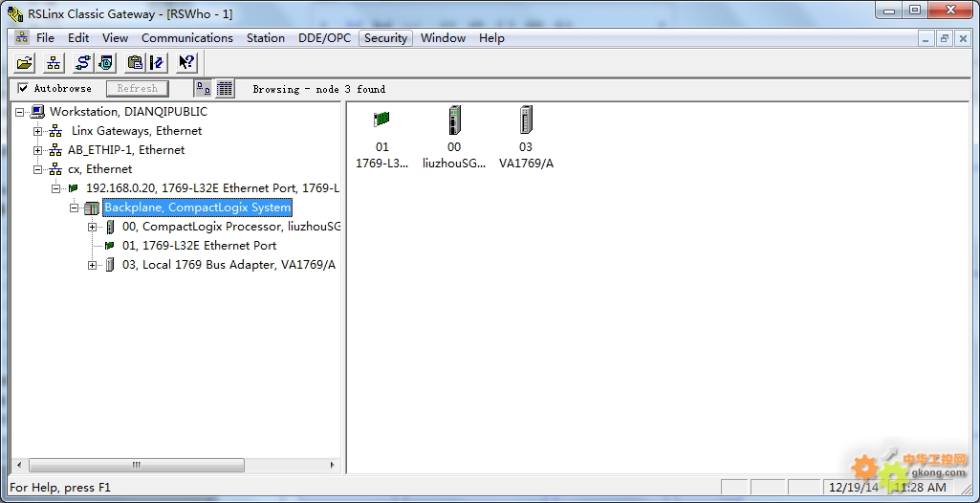This screenshot has width=980, height=503.
Task: Close the inner RSWho child window
Action: tap(963, 39)
